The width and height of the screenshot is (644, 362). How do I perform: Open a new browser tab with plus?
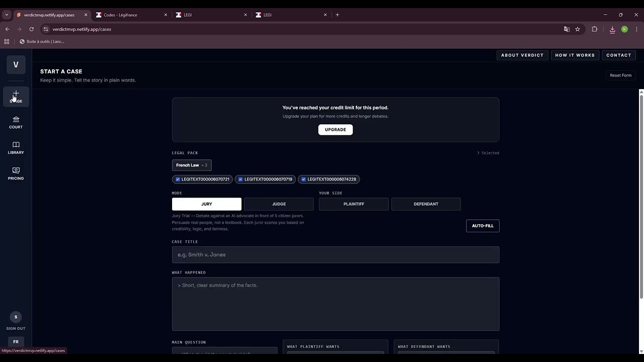coord(337,15)
